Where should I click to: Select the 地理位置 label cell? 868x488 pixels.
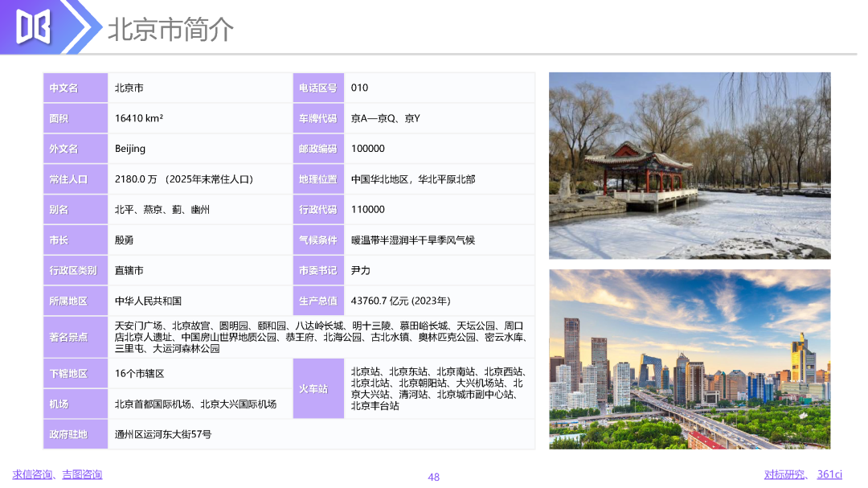pos(318,179)
